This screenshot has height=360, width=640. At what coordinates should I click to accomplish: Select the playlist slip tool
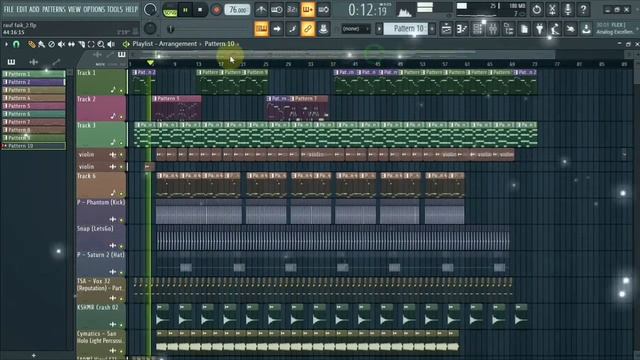pyautogui.click(x=71, y=44)
